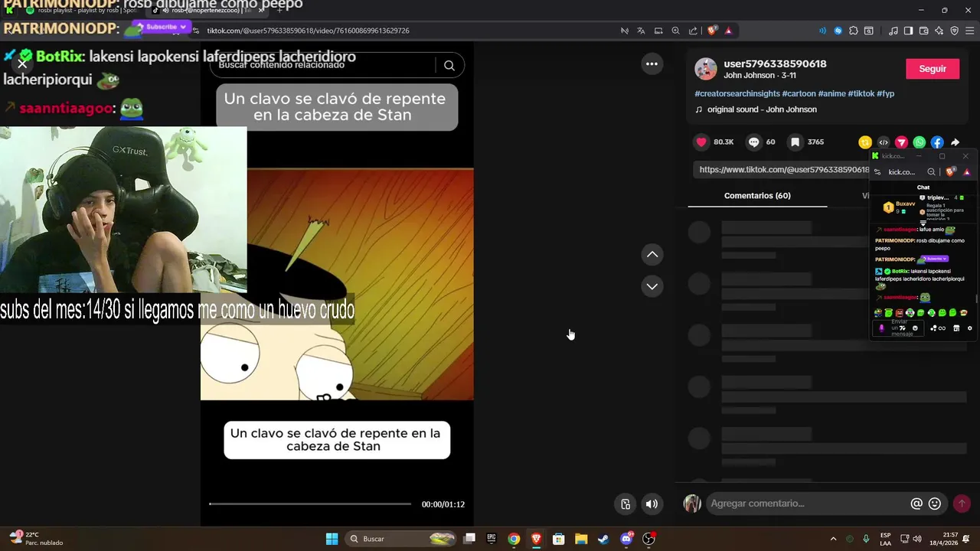Open the extensions puzzle icon

[x=854, y=31]
